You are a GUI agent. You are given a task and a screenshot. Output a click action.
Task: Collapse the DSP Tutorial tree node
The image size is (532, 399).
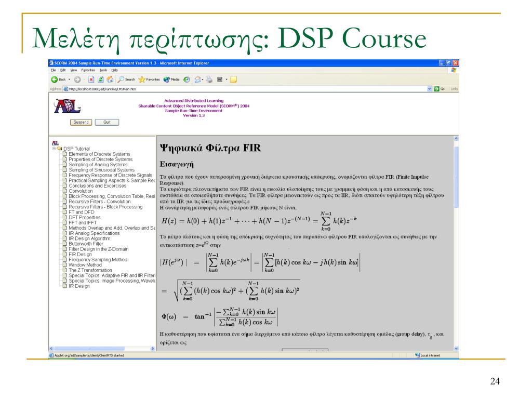(54, 149)
